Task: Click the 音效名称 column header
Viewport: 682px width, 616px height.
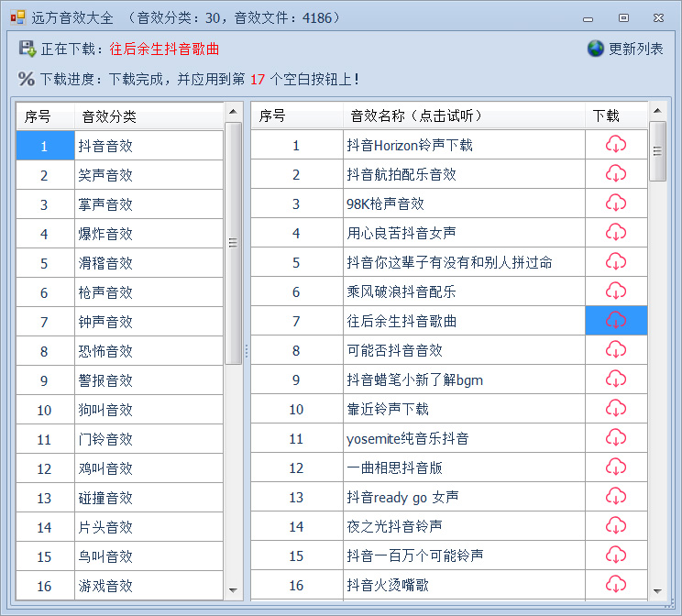Action: click(x=415, y=115)
